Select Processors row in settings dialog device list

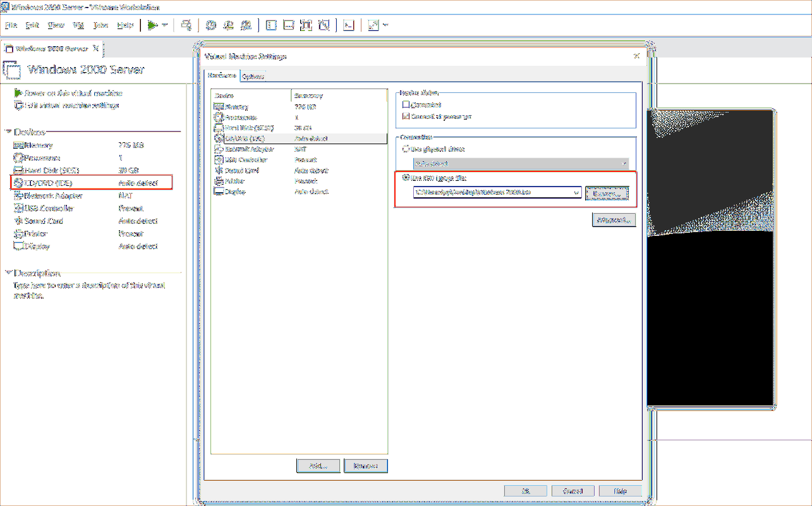coord(300,118)
